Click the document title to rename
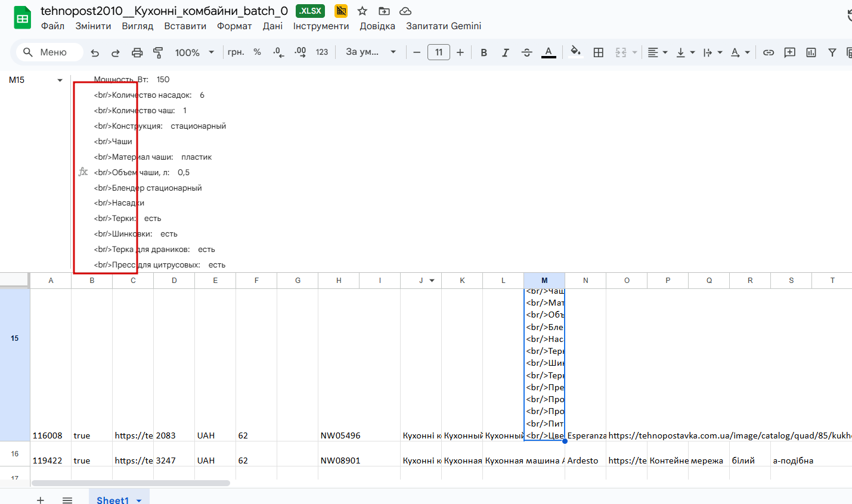The image size is (852, 504). (x=164, y=11)
